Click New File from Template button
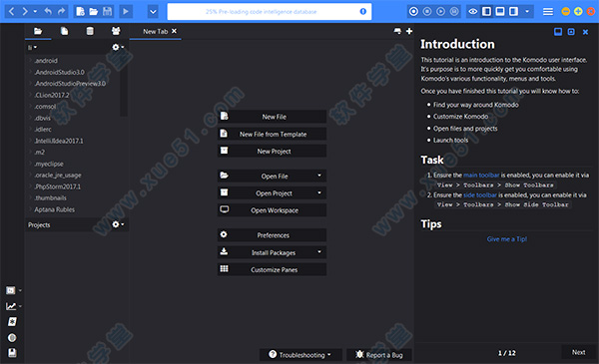Viewport: 599px width, 364px height. click(272, 134)
